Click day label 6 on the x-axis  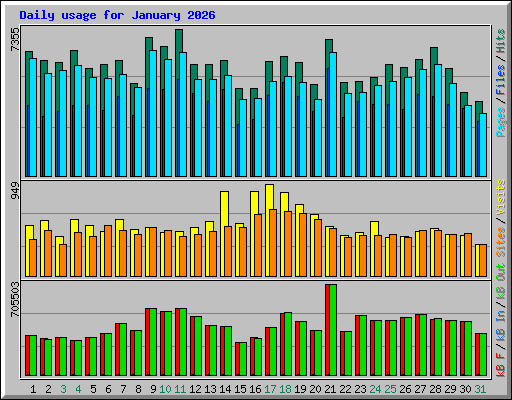108,389
